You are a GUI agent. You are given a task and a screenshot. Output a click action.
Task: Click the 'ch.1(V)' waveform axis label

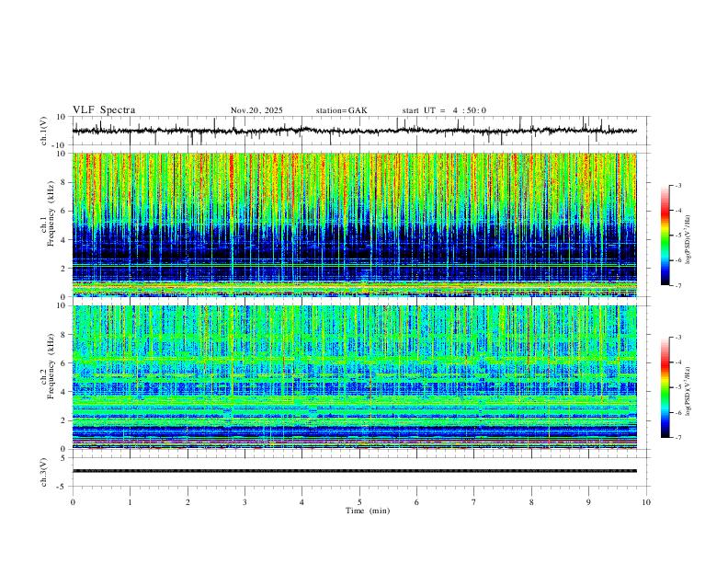pyautogui.click(x=44, y=131)
